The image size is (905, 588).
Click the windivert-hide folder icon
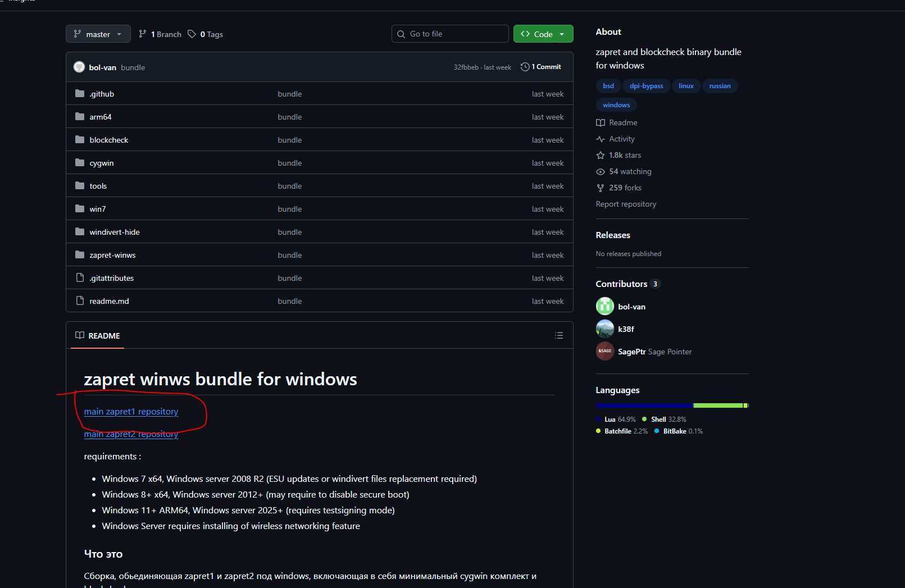(80, 232)
